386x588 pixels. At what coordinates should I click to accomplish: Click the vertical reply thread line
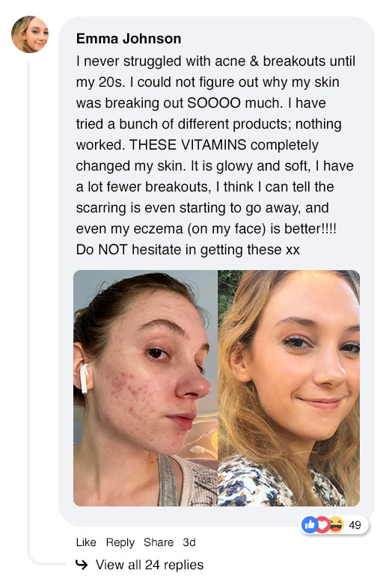28,307
